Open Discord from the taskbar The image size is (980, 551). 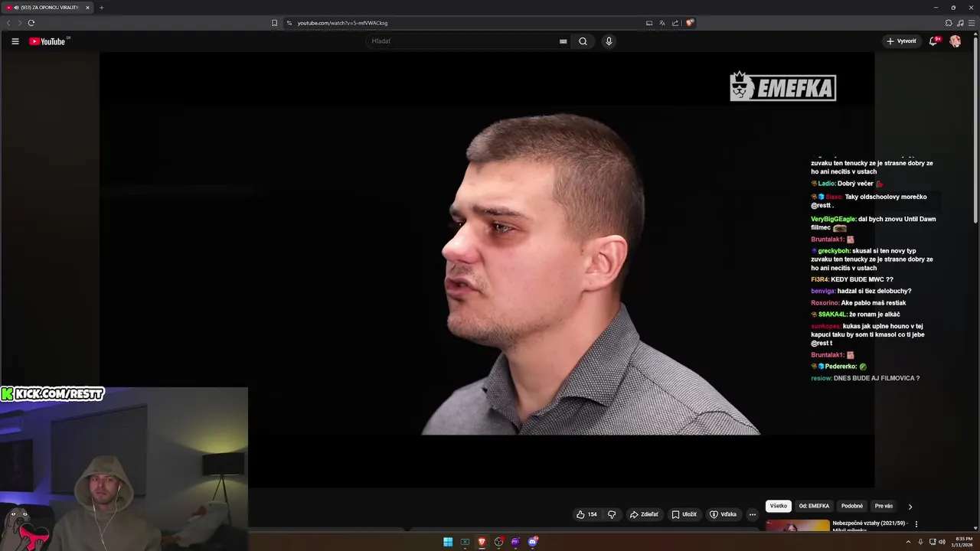[x=533, y=542]
